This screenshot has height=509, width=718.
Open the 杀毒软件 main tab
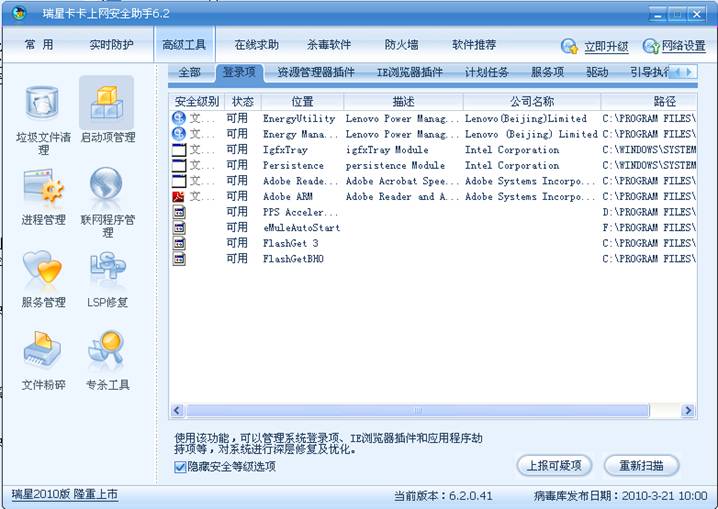pos(329,44)
